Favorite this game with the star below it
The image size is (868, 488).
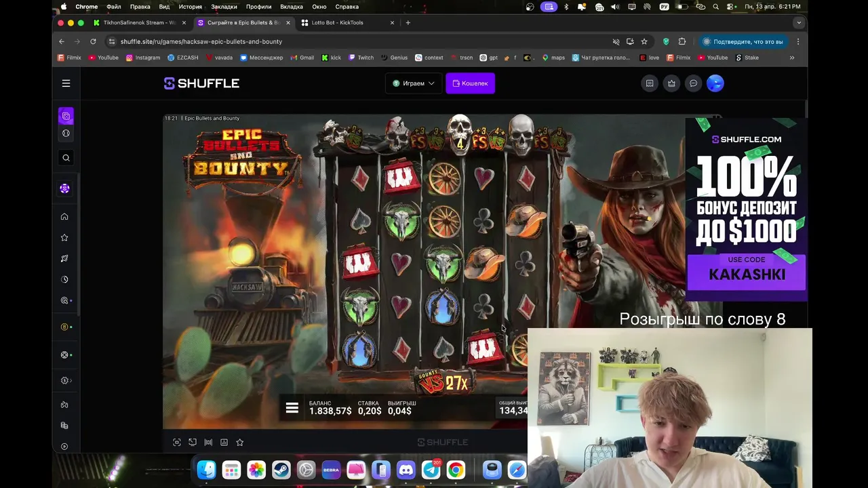239,442
